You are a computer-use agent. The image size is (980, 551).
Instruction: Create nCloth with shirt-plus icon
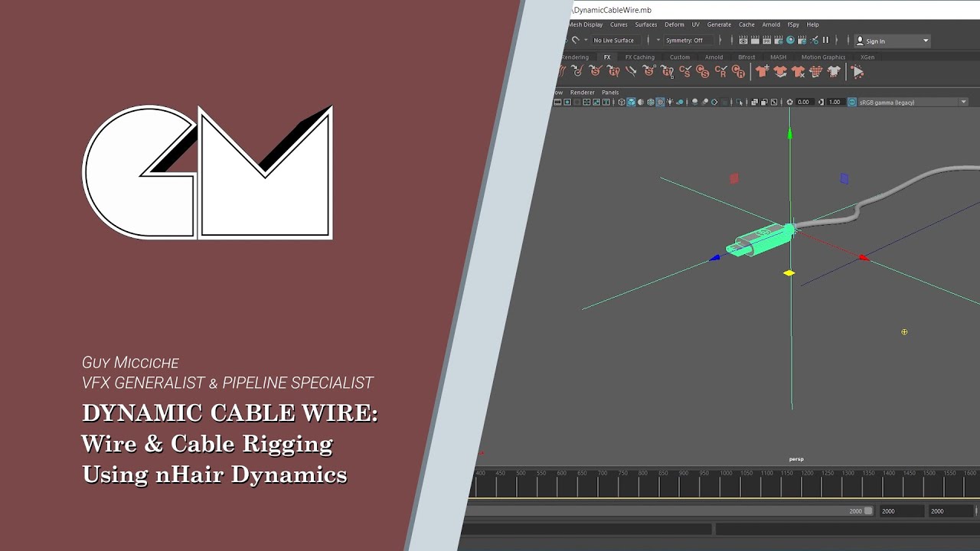[763, 71]
